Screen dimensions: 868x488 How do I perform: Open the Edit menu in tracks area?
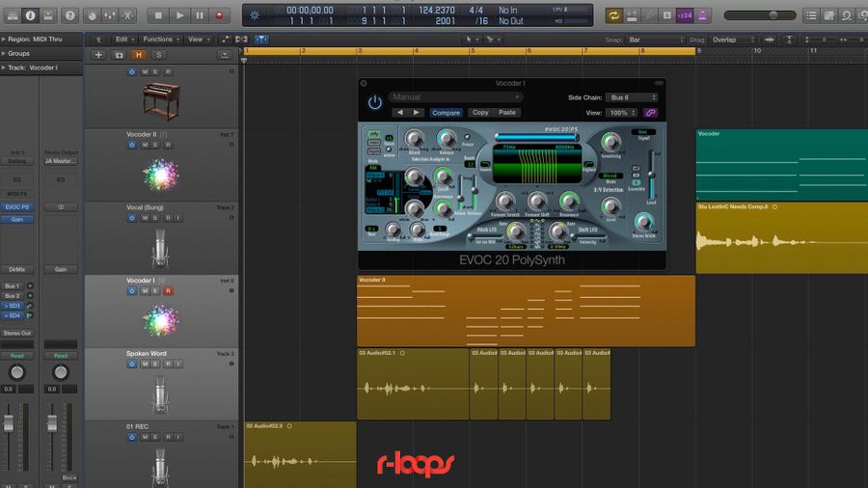[x=124, y=40]
